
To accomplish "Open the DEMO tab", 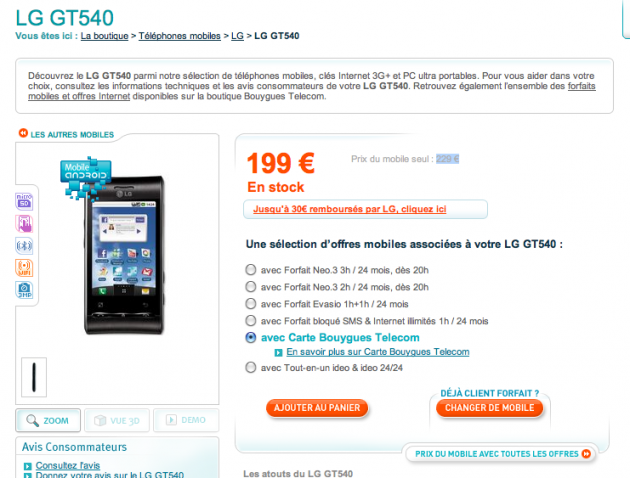I will [x=186, y=420].
